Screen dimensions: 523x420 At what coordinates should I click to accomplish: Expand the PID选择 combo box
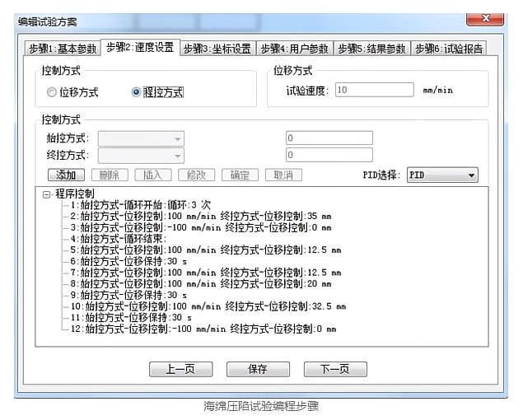coord(443,175)
